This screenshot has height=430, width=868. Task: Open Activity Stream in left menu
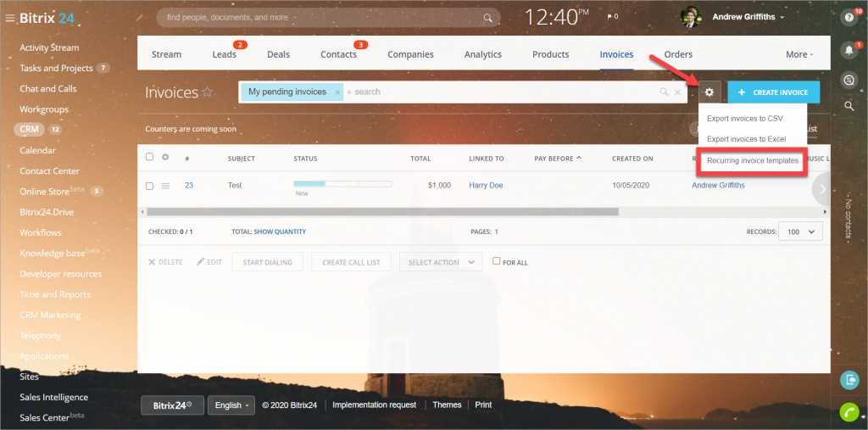click(x=49, y=47)
